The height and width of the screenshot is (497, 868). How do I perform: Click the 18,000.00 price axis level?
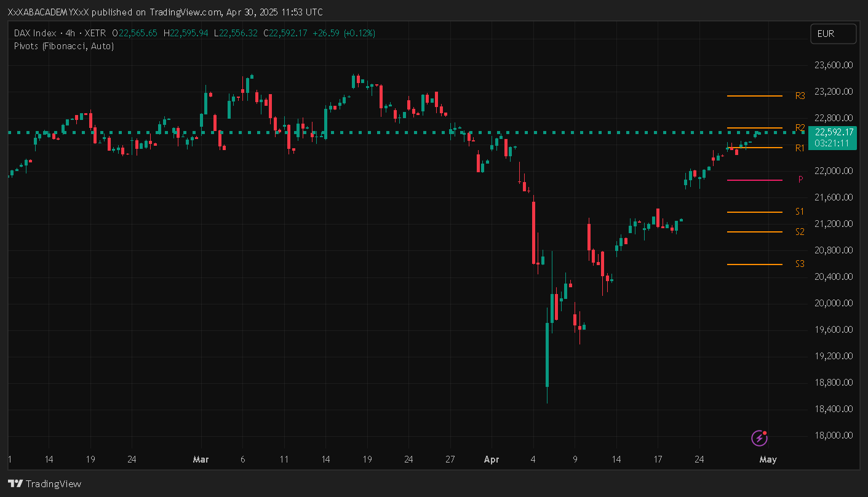click(833, 435)
